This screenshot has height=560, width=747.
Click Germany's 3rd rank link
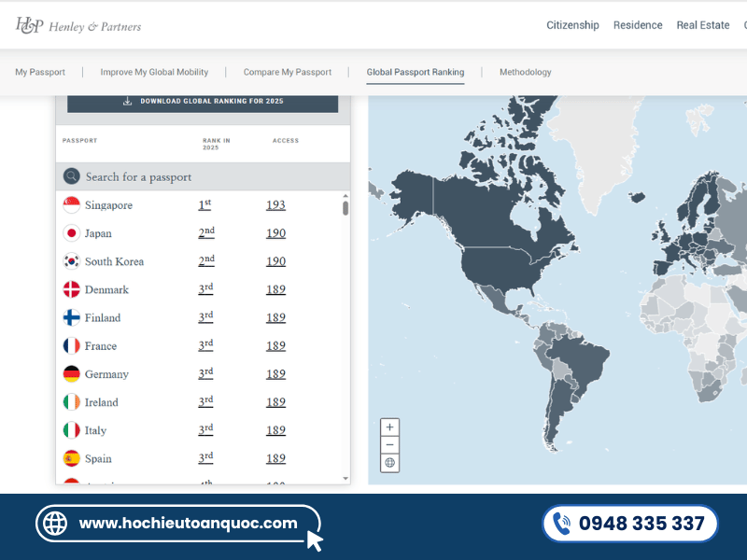click(205, 373)
